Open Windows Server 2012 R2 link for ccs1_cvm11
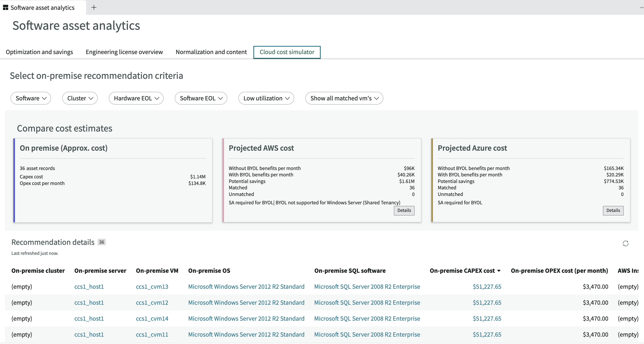644x344 pixels. pos(246,334)
